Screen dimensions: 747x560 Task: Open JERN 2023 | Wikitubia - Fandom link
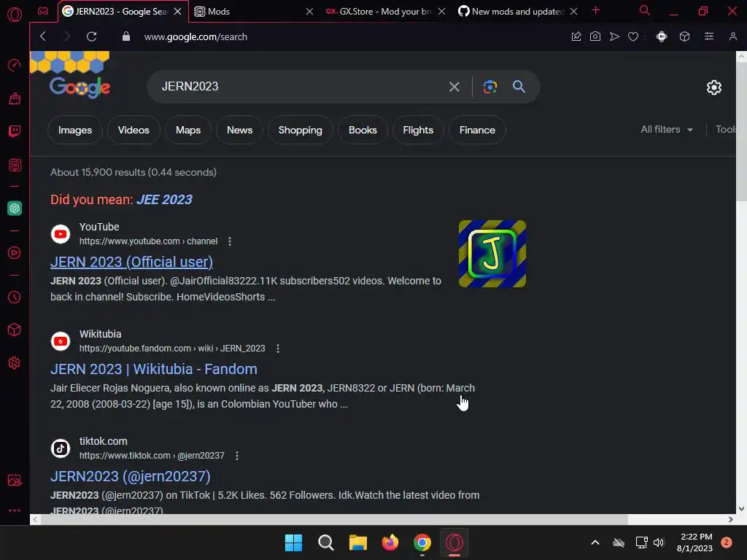point(154,369)
